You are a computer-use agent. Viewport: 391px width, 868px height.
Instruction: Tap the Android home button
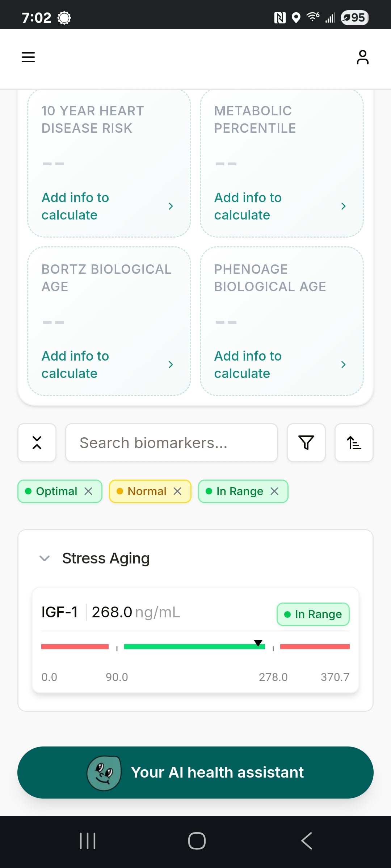pos(197,841)
